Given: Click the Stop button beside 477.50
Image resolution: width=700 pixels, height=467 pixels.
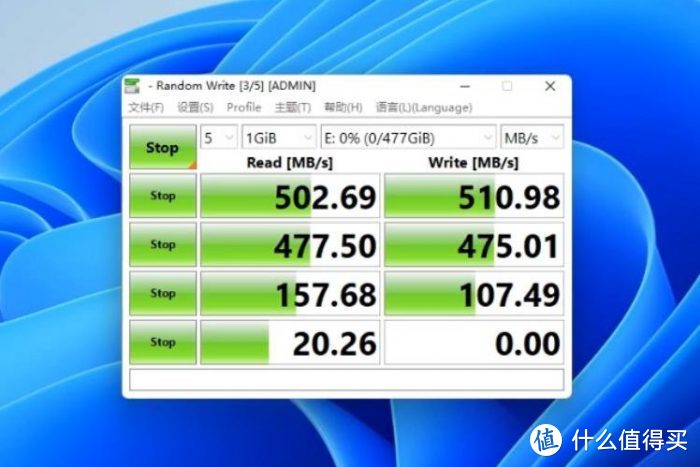Looking at the screenshot, I should (x=162, y=244).
